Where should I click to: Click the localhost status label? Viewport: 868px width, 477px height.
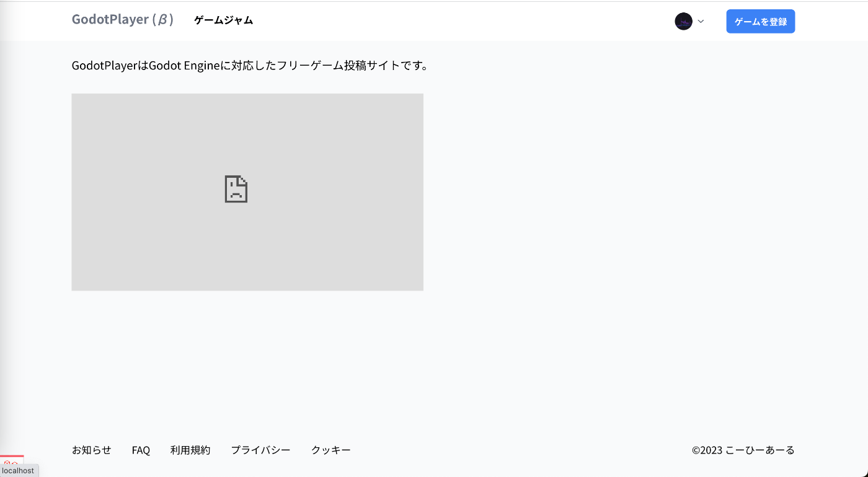pos(19,471)
